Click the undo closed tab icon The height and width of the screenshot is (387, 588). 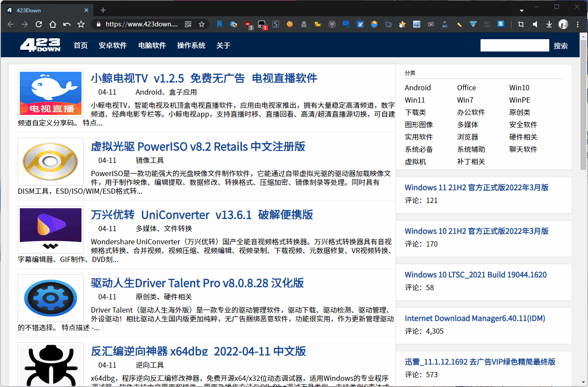[67, 25]
